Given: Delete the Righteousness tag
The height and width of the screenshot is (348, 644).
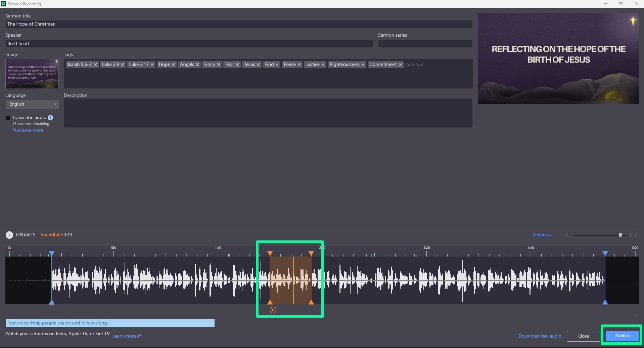Looking at the screenshot, I should (363, 65).
